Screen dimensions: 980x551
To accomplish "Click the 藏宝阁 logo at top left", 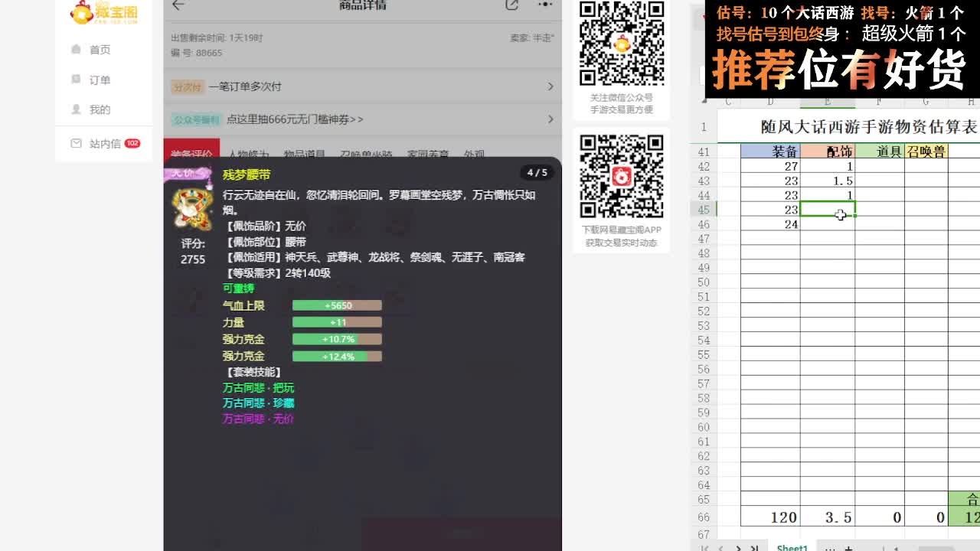I will [x=103, y=13].
